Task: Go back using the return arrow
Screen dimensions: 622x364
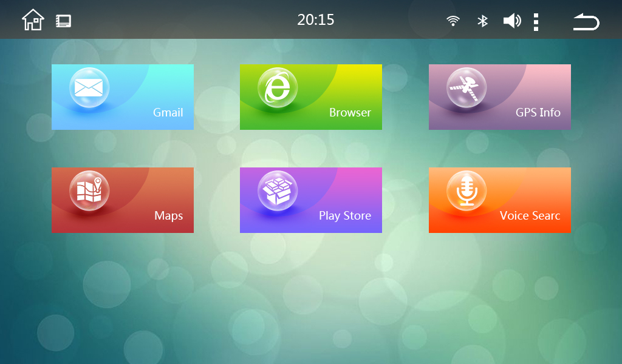Action: click(586, 22)
